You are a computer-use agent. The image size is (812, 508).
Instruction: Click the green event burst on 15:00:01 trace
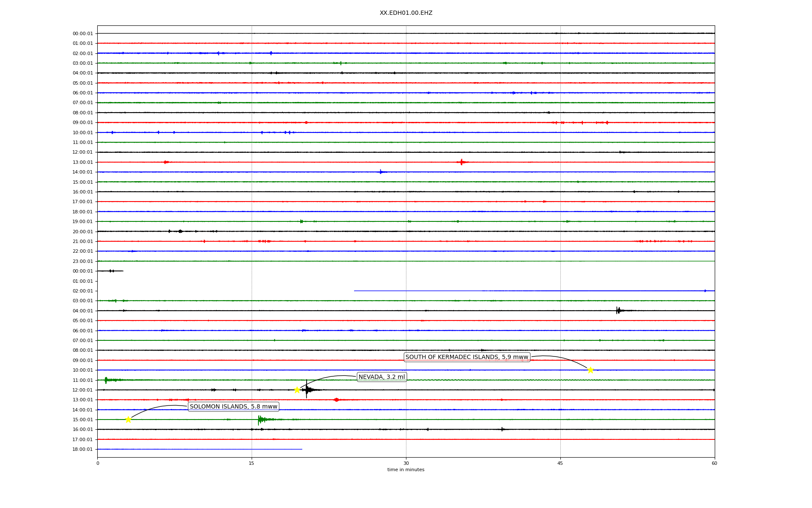pos(260,420)
